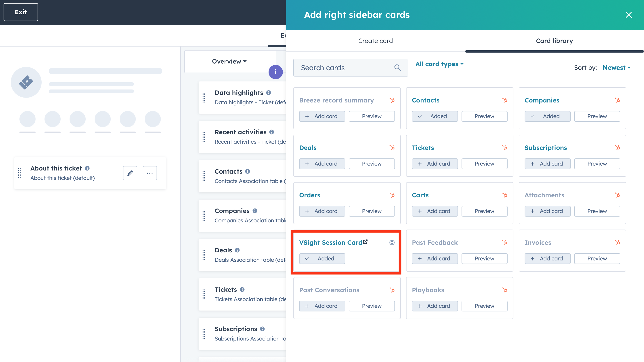Click the ticket avatar icon in record preview
Screen dimensions: 644x362
(x=26, y=82)
